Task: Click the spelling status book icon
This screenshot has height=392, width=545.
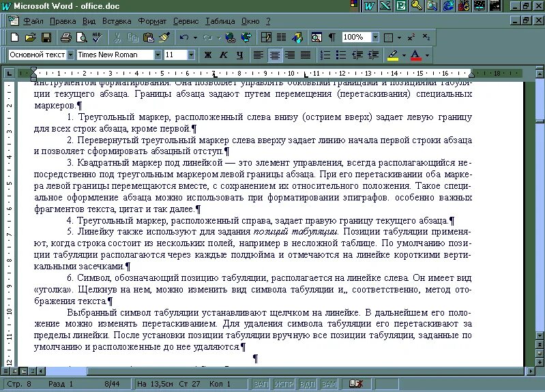Action: [x=355, y=384]
